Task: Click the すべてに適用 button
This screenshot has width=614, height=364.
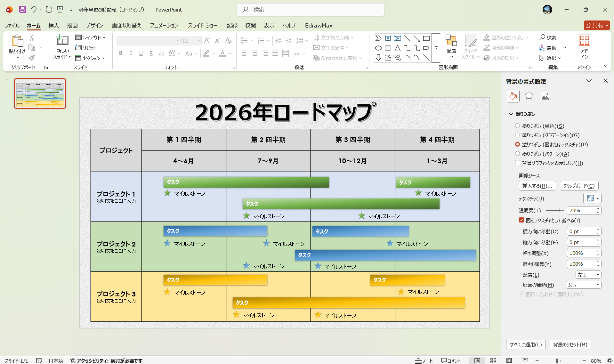Action: [x=525, y=344]
